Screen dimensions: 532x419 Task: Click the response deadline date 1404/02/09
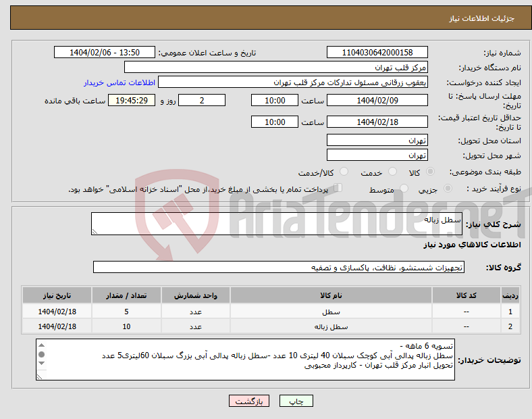coord(377,101)
